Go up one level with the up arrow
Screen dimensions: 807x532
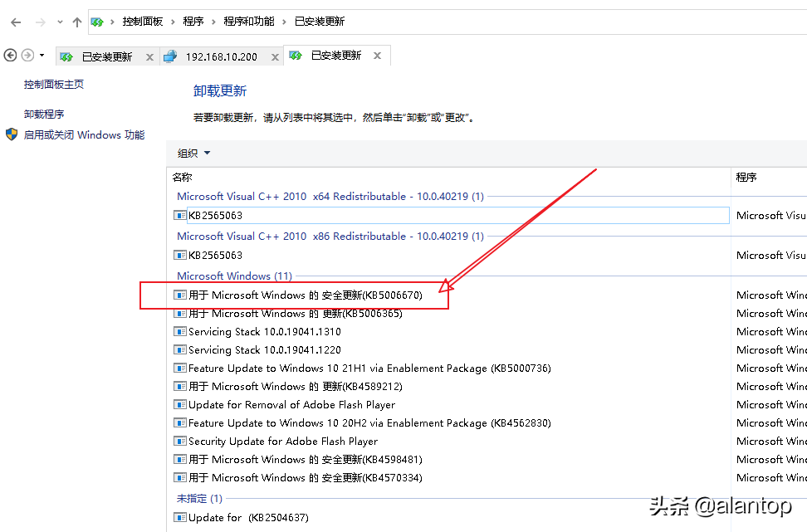click(x=77, y=22)
